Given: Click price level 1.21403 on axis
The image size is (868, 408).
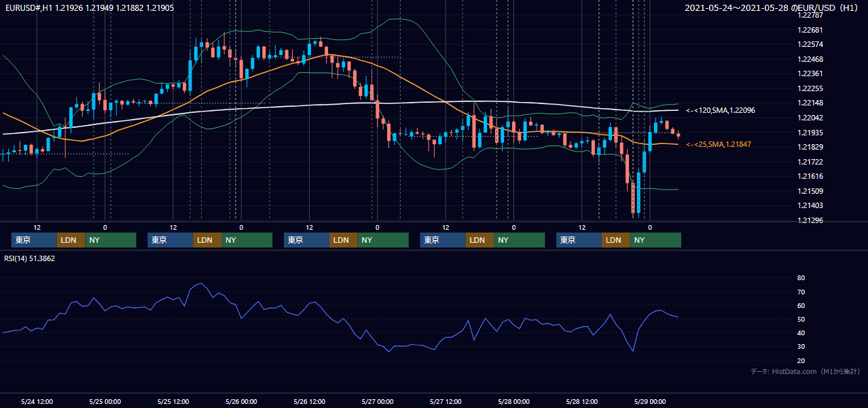Looking at the screenshot, I should [x=811, y=205].
